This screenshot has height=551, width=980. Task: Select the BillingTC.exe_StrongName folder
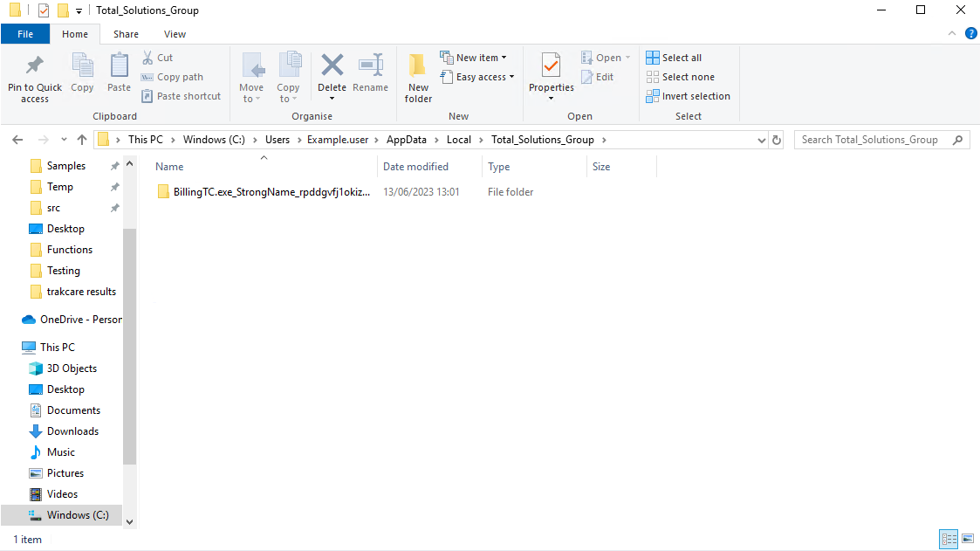pyautogui.click(x=271, y=192)
